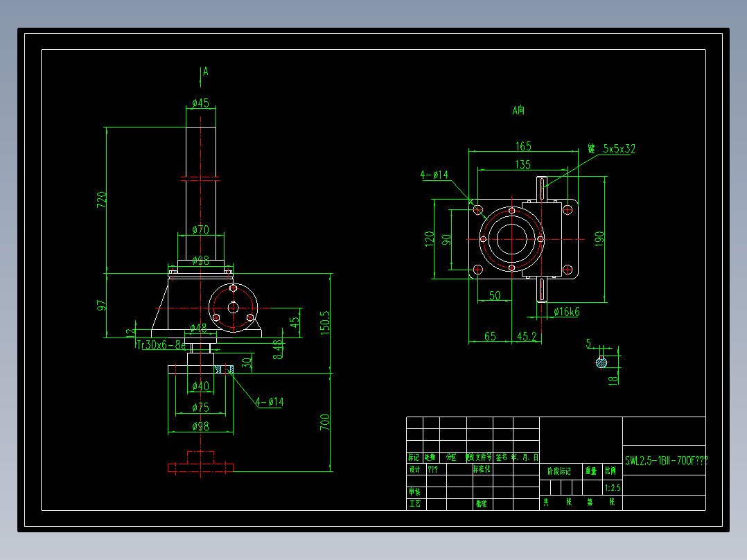Select the '批准' title block label
Screen dimensions: 747x560
(x=481, y=503)
